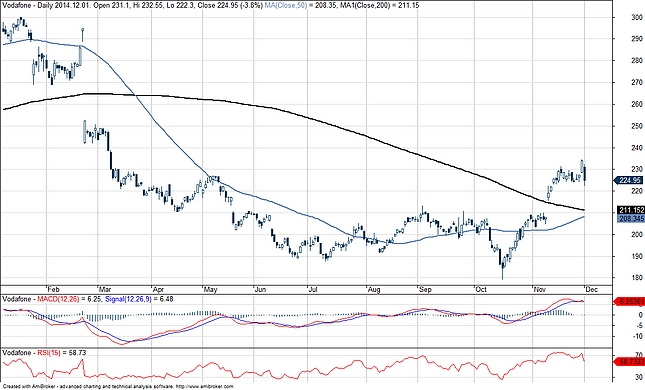This screenshot has height=390, width=645.
Task: Select the RSI(15) = 58.73 indicator label
Action: coord(62,353)
